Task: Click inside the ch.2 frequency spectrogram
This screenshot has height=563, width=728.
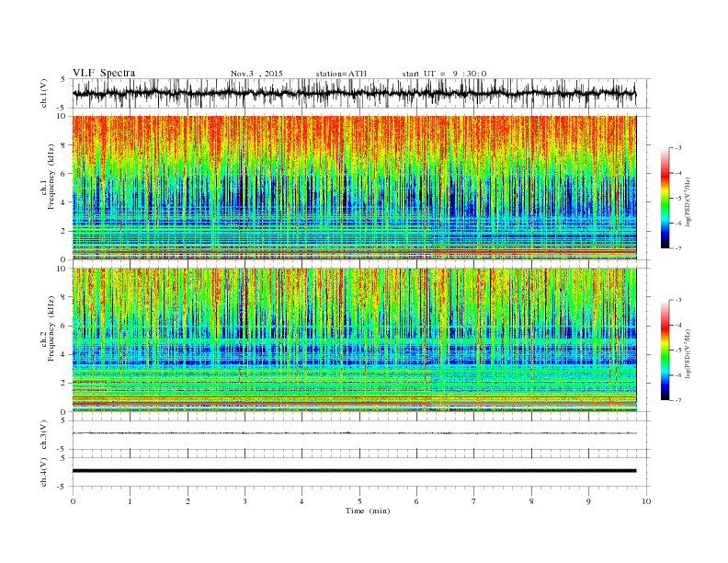Action: pos(355,340)
